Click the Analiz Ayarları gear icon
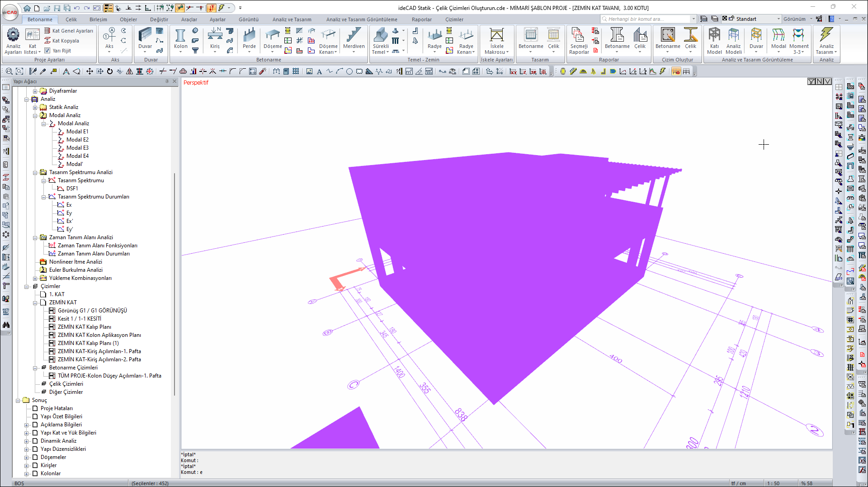The width and height of the screenshot is (868, 487). click(13, 35)
